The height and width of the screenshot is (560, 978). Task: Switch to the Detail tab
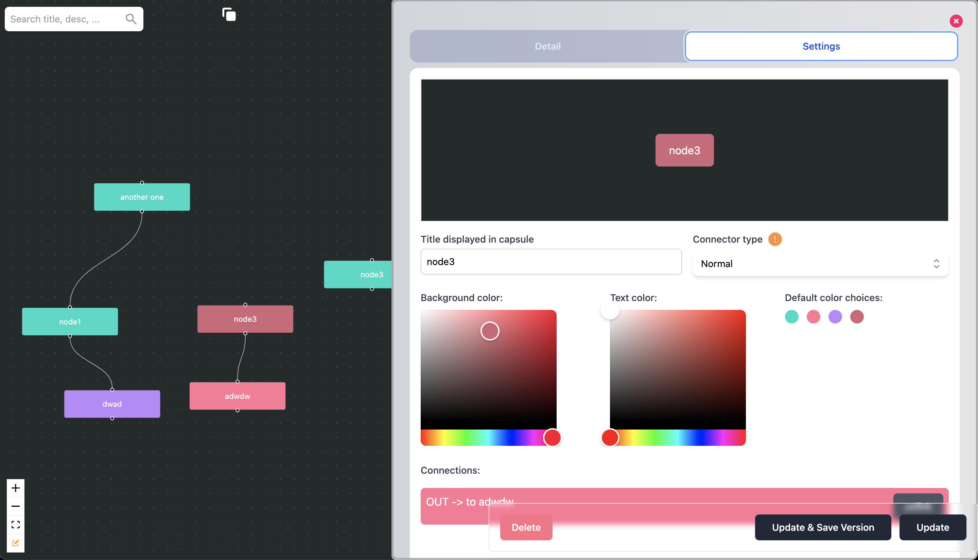coord(547,46)
